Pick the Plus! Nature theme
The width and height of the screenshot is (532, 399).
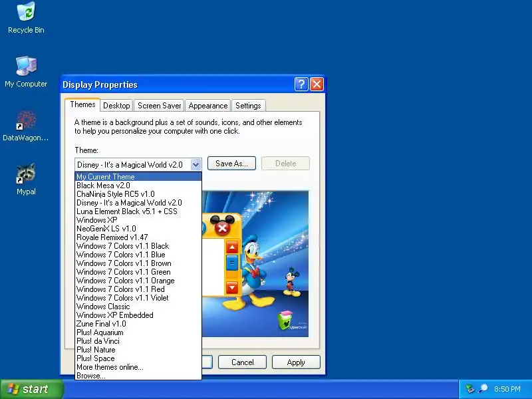138,350
